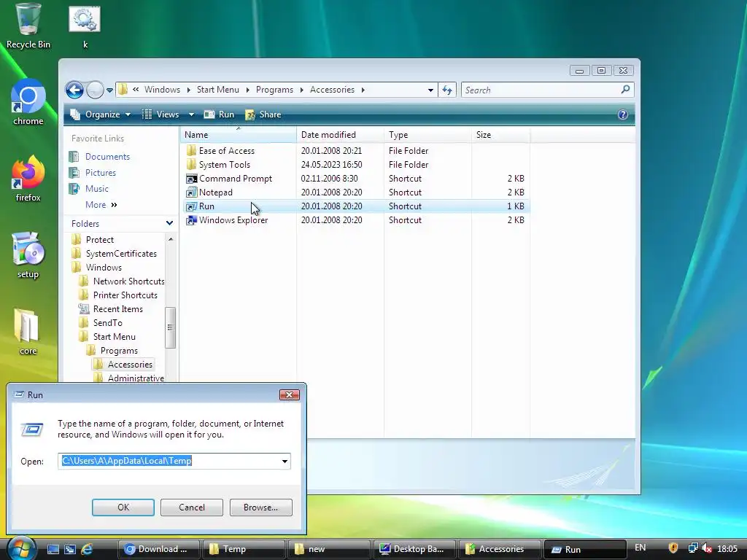The height and width of the screenshot is (560, 747).
Task: Click the Explorer Forward arrow button
Action: [x=96, y=90]
